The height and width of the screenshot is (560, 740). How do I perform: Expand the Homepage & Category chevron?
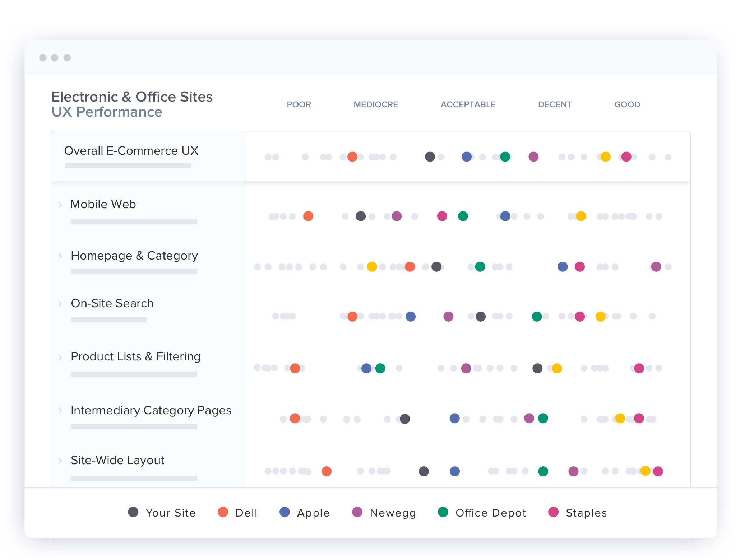[x=60, y=256]
